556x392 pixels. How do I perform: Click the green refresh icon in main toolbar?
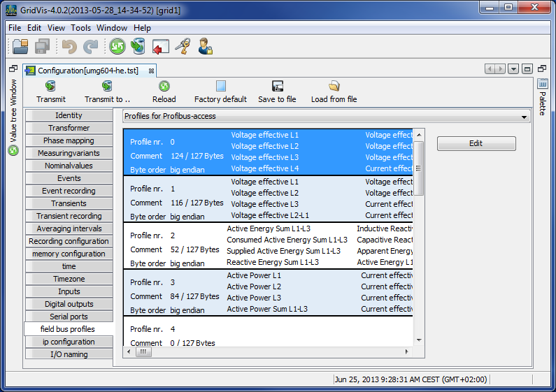117,47
